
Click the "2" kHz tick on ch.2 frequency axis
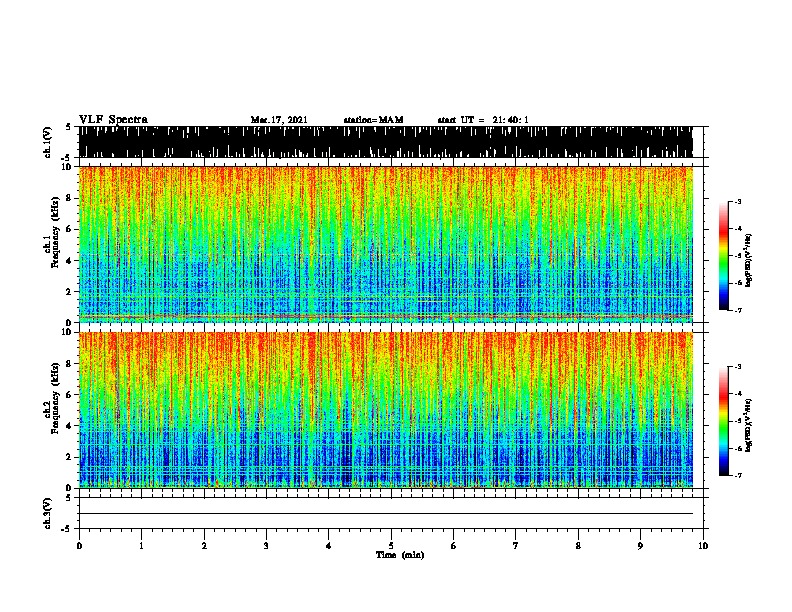[x=70, y=457]
